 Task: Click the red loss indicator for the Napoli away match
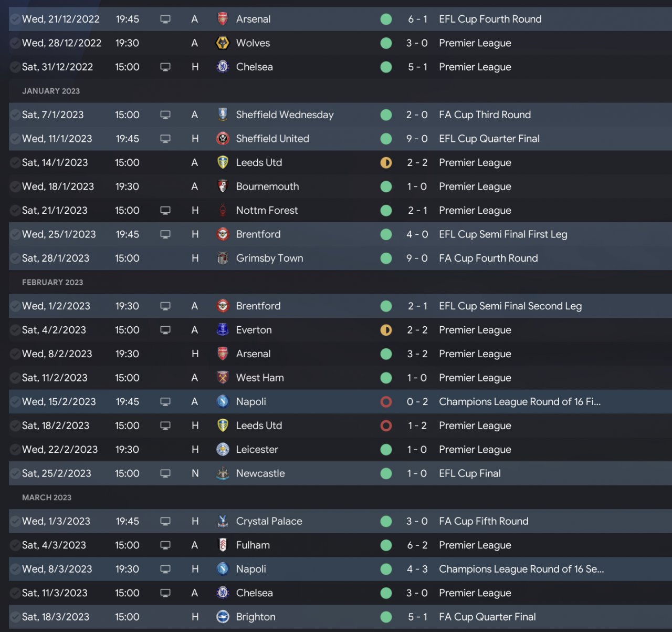pyautogui.click(x=386, y=402)
